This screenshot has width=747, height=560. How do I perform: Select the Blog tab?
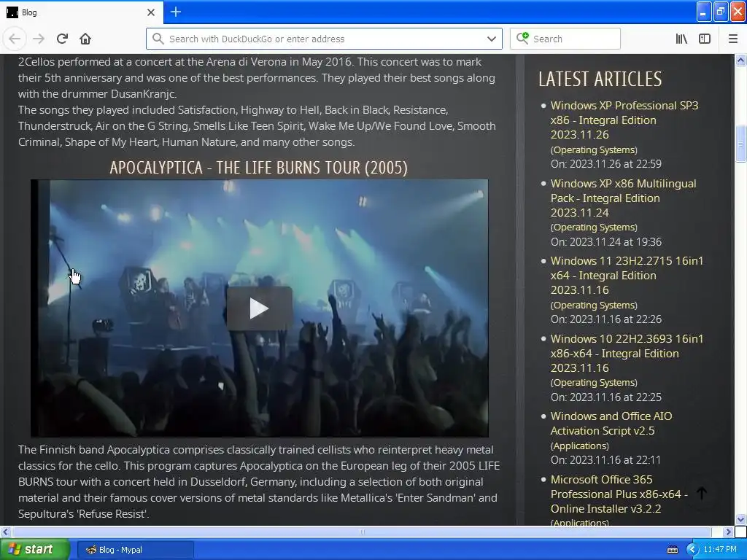81,12
